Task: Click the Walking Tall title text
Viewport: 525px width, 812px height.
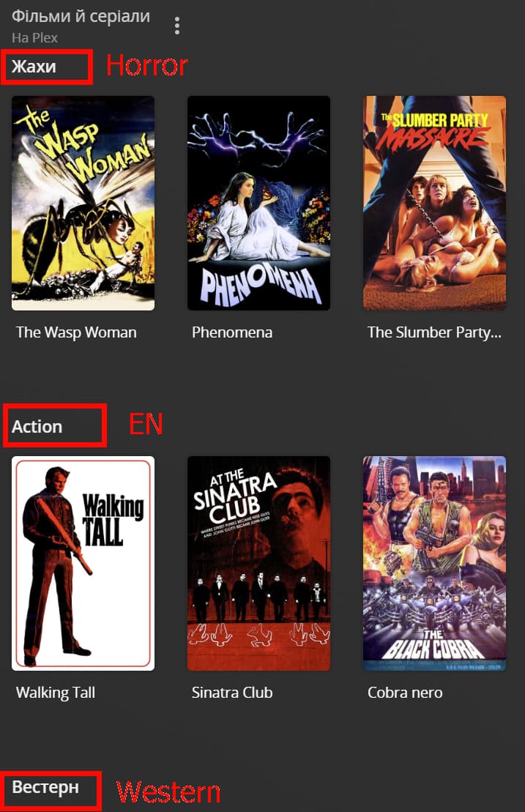Action: (x=56, y=693)
